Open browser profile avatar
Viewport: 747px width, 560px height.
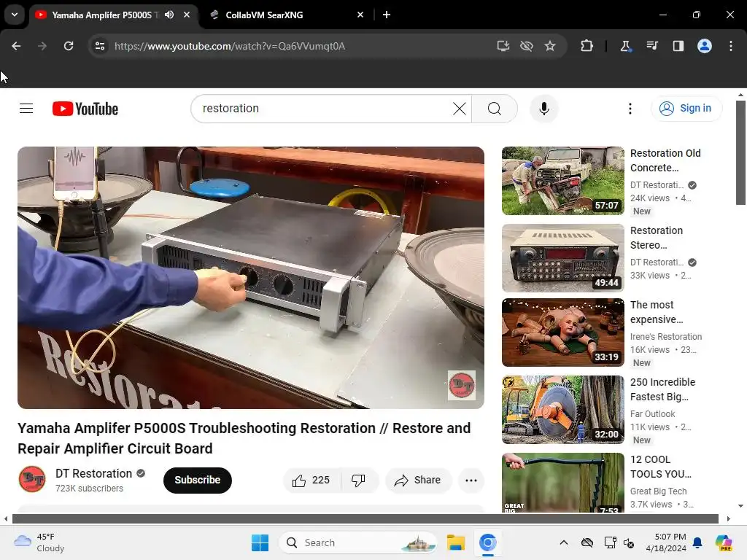click(705, 46)
